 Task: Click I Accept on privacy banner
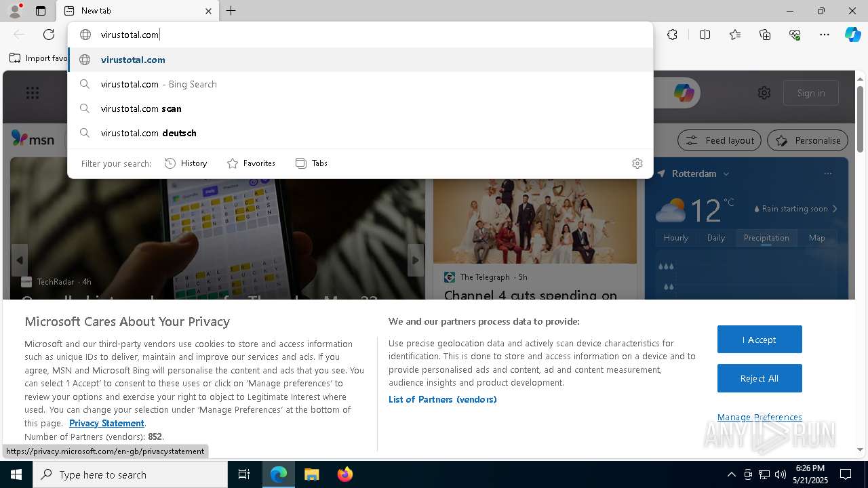[x=759, y=340]
